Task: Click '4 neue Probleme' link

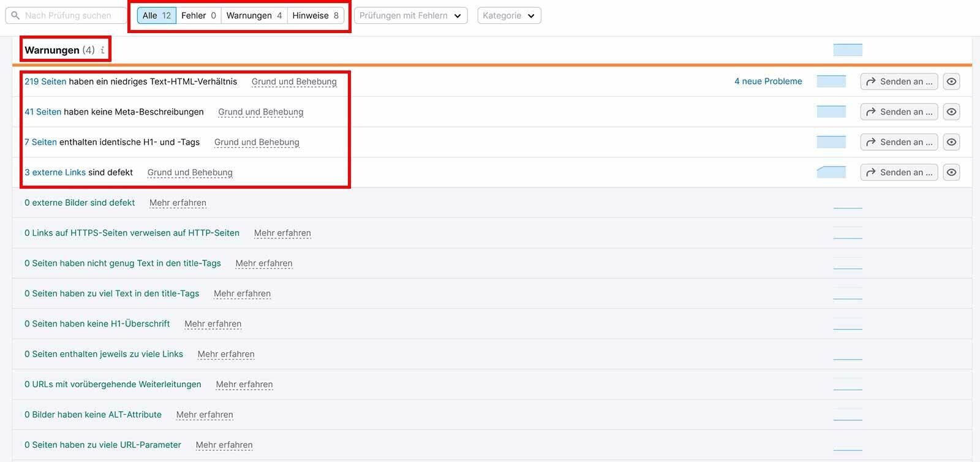Action: point(768,81)
